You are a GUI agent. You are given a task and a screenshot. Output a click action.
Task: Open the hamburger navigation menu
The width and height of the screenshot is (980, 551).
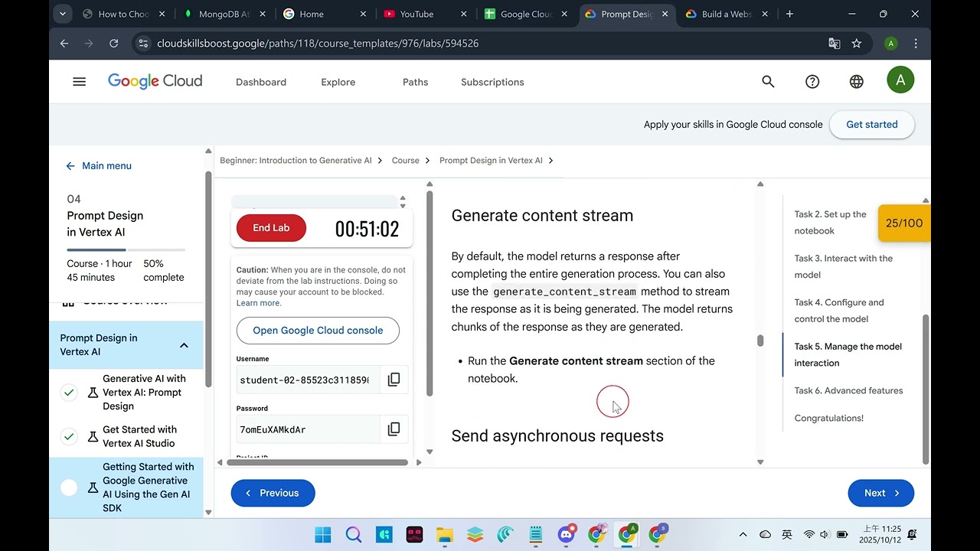coord(79,81)
